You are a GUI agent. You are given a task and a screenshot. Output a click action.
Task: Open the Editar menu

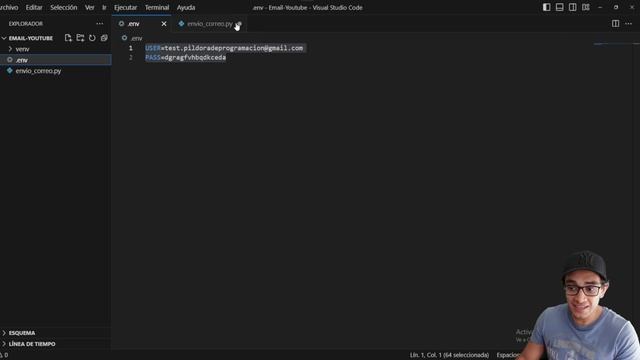click(34, 7)
